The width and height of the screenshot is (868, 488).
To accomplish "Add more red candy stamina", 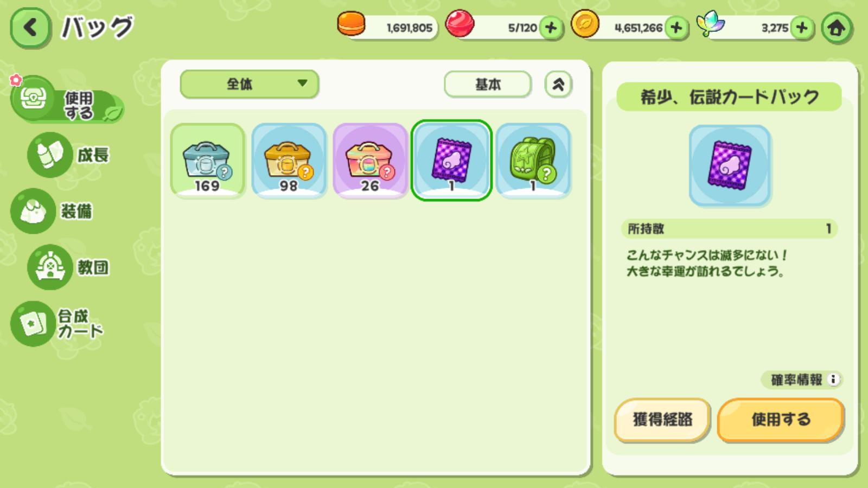I will click(x=551, y=28).
